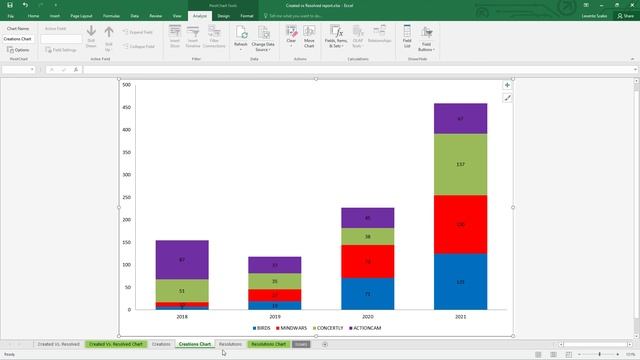Click the 2019 axis label
The image size is (640, 360).
point(275,317)
